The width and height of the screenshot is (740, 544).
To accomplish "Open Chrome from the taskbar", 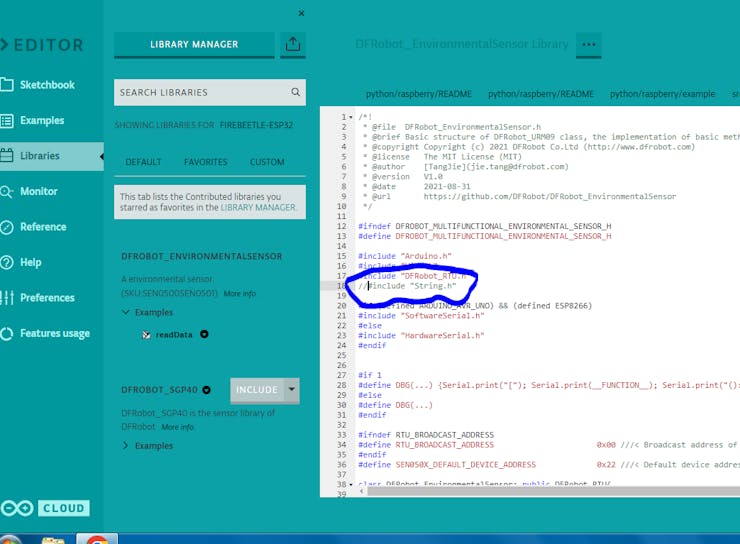I will (97, 539).
